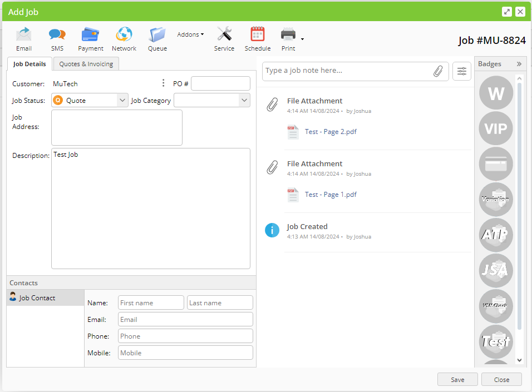Click the Job #MU-8824 heading
This screenshot has width=532, height=392.
tap(492, 41)
